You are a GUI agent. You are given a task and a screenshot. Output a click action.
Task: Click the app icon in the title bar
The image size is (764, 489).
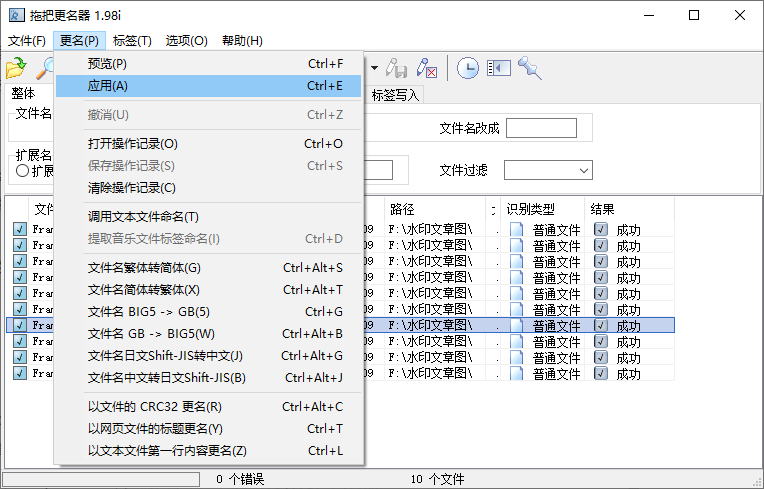coord(17,16)
